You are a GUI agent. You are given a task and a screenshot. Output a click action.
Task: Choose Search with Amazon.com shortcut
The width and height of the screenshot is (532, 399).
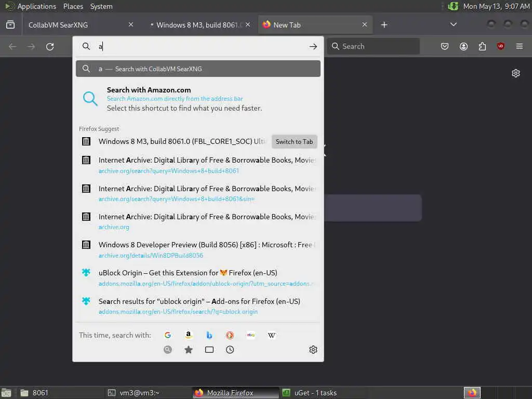(198, 99)
